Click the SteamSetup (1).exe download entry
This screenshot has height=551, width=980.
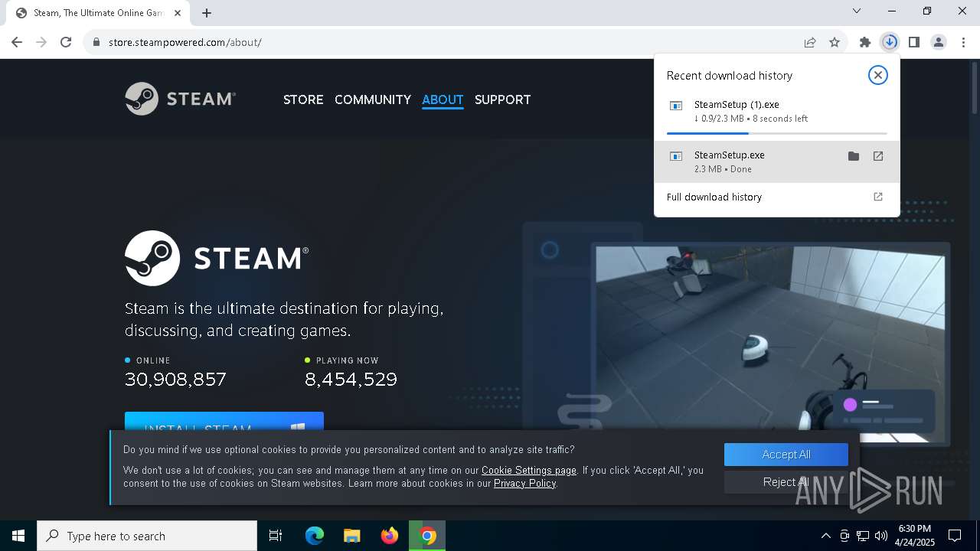pos(776,111)
